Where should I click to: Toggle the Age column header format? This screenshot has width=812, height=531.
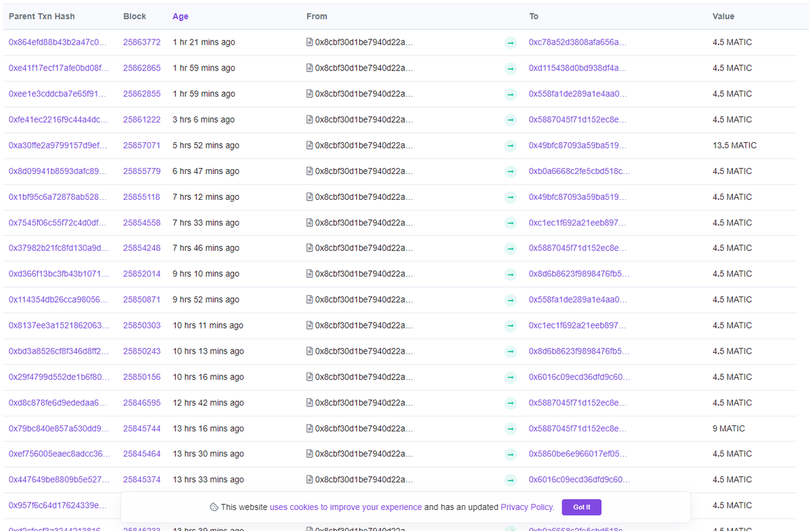point(181,16)
